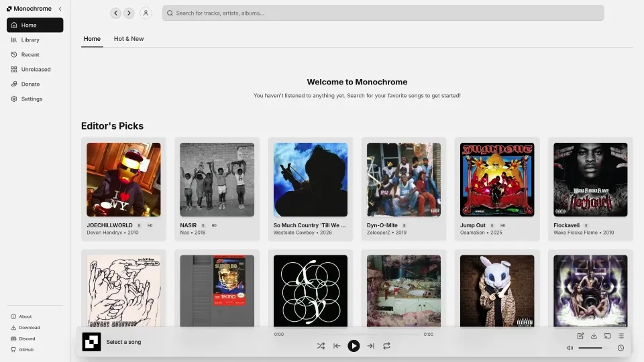644x362 pixels.
Task: Click the Monochrome player logo thumbnail
Action: coord(91,342)
